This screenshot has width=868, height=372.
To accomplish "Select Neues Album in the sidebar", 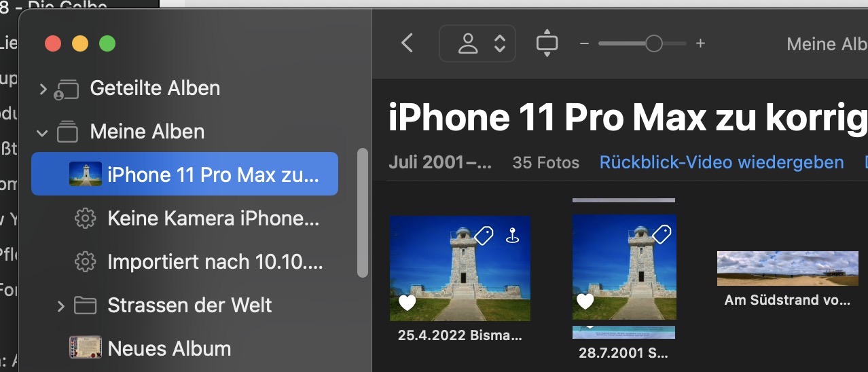I will coord(169,348).
